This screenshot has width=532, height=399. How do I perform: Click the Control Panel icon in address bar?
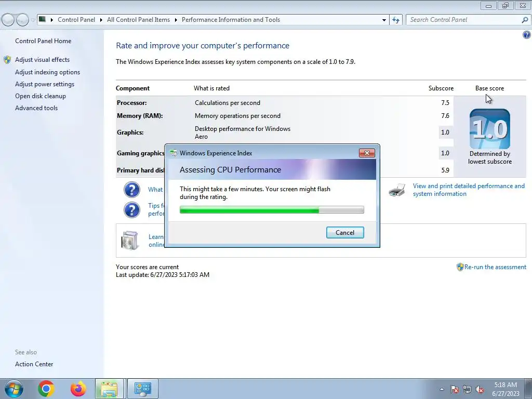[43, 19]
